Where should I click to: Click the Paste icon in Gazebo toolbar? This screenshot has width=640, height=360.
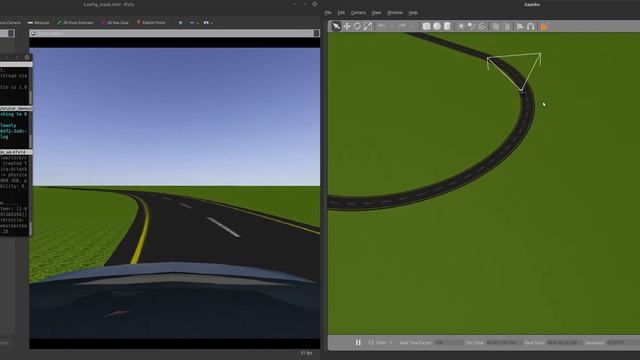point(507,27)
